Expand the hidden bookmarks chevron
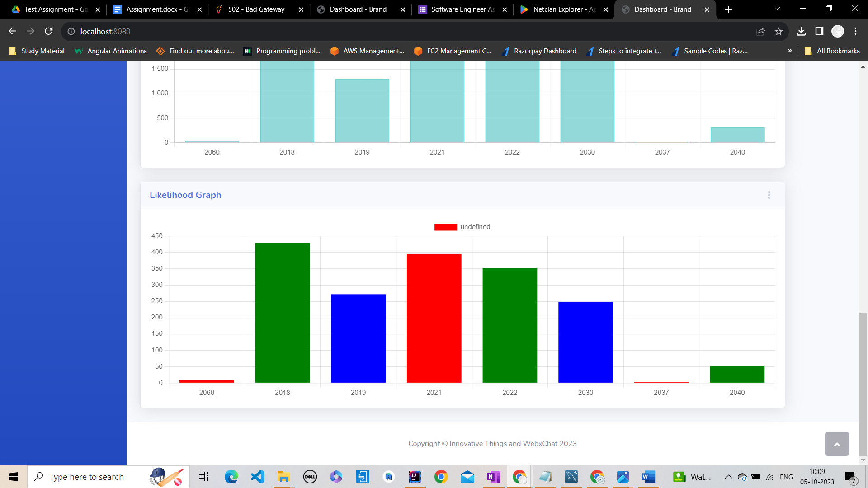This screenshot has width=868, height=488. 790,51
